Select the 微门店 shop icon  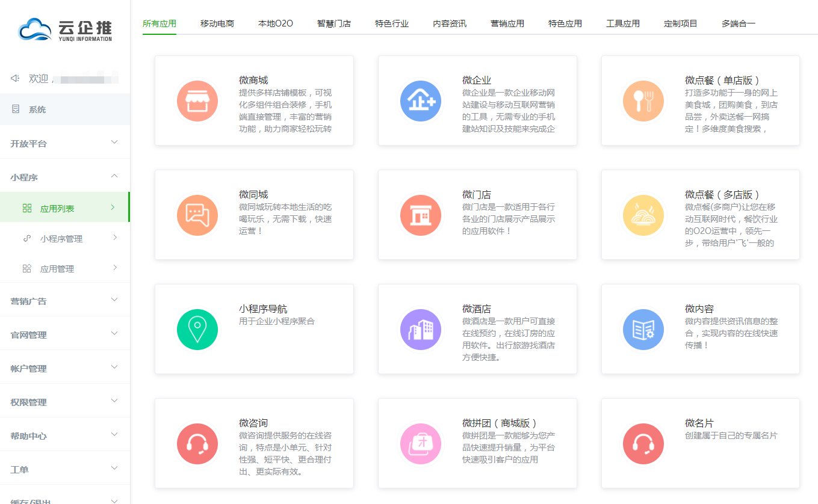pyautogui.click(x=420, y=215)
